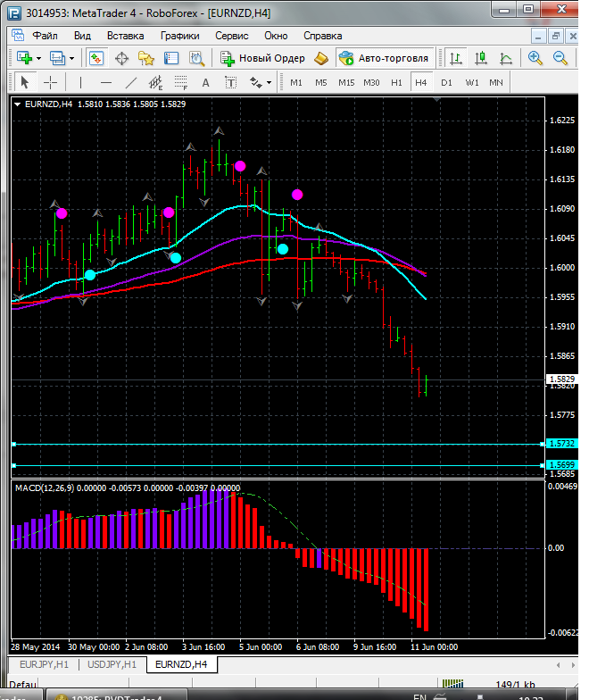This screenshot has width=589, height=700.
Task: Open the Data Window crosshair-circle icon
Action: [x=121, y=58]
